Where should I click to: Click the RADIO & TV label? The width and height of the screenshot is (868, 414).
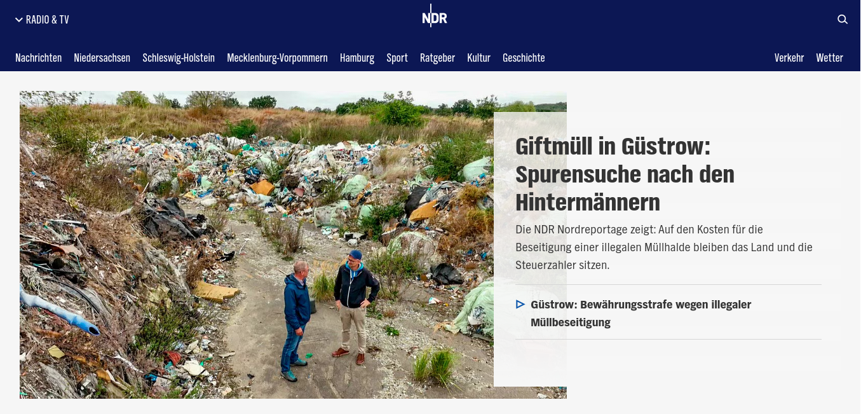[48, 20]
